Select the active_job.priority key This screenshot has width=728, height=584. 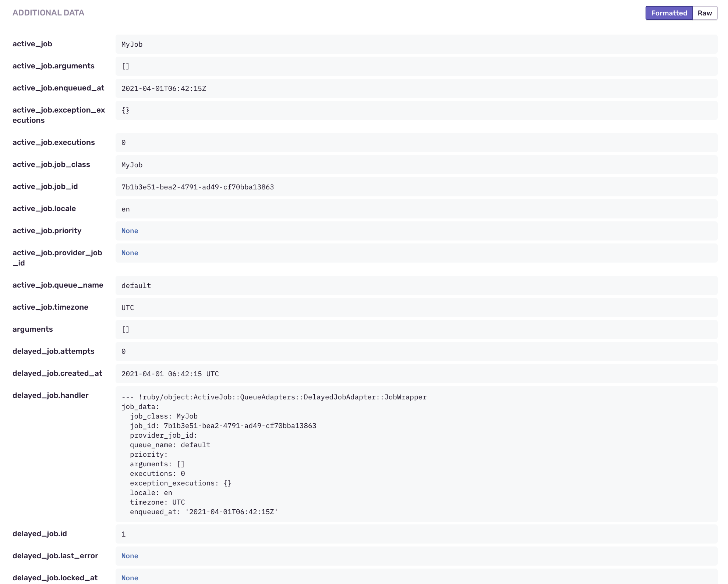coord(47,231)
